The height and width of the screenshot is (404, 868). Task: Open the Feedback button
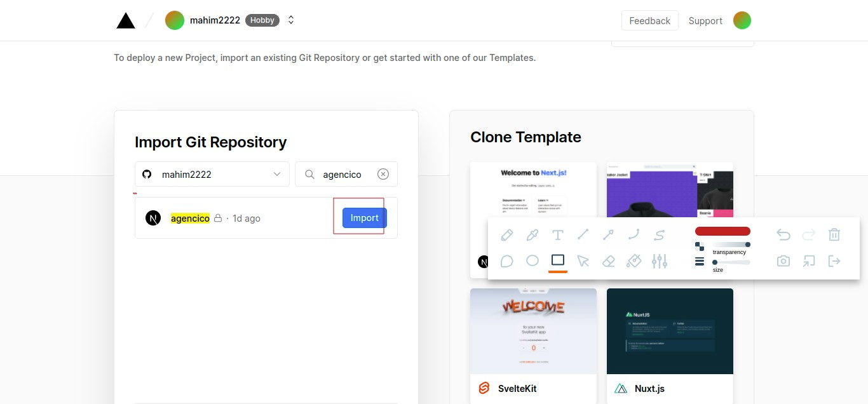coord(650,20)
